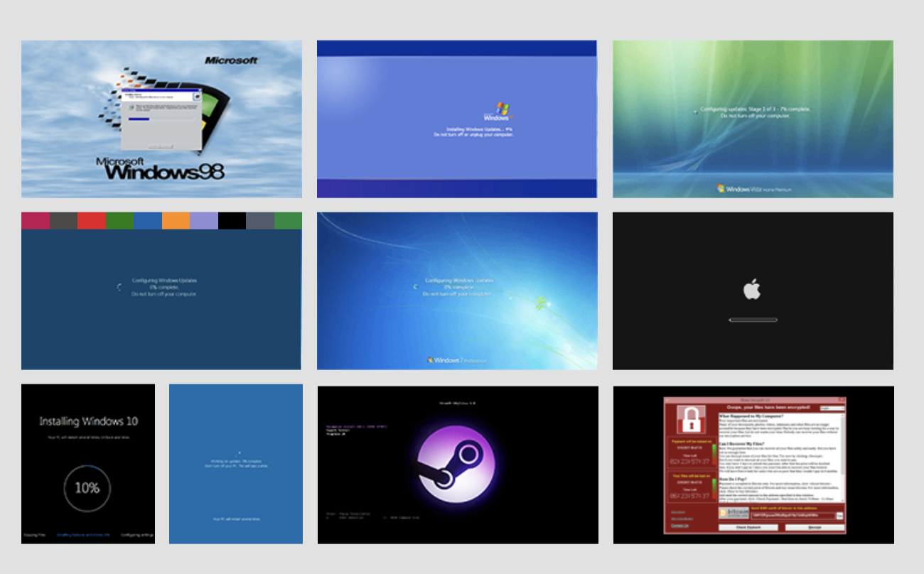
Task: Click the Microsoft text in Windows 98 image
Action: pyautogui.click(x=232, y=60)
